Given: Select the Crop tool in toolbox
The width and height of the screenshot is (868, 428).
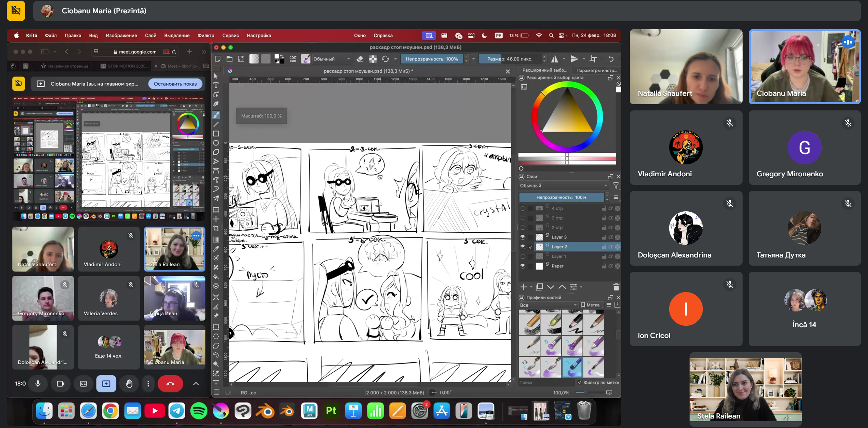Looking at the screenshot, I should [216, 228].
